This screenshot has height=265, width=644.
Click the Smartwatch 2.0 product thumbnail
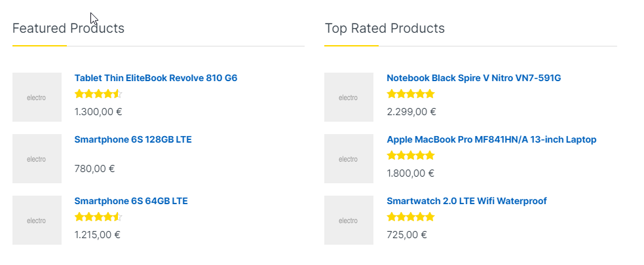pos(349,221)
